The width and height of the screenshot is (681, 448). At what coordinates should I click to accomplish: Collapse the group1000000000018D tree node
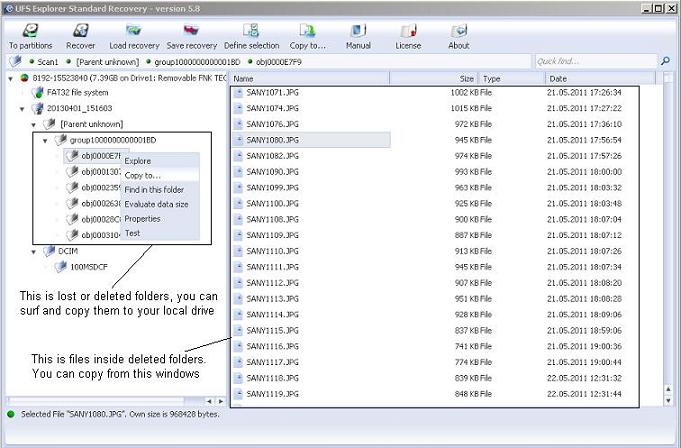(46, 140)
